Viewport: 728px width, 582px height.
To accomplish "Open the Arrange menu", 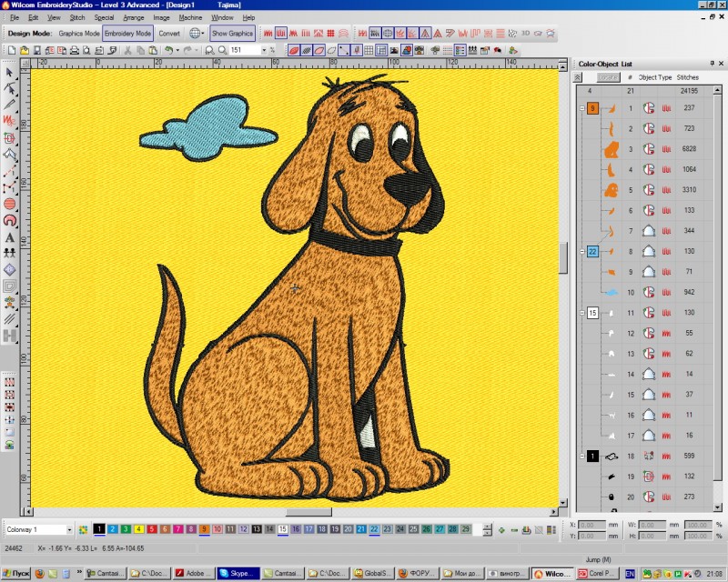I will click(134, 17).
